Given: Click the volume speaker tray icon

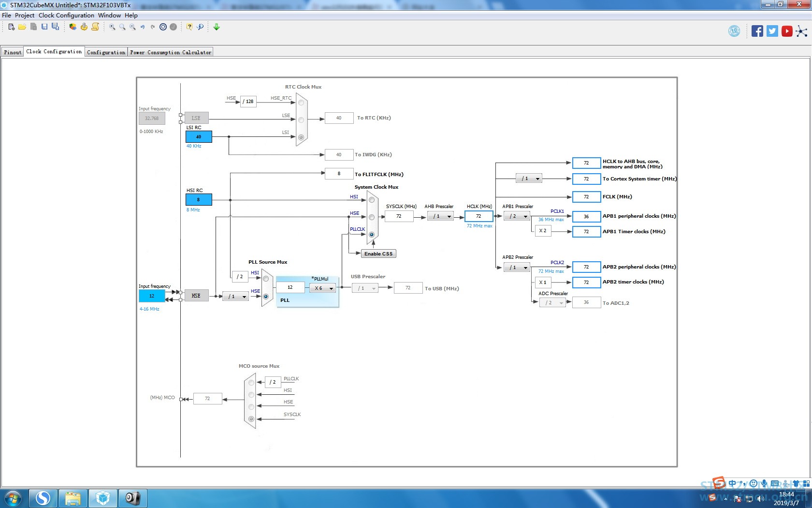Looking at the screenshot, I should [x=760, y=499].
